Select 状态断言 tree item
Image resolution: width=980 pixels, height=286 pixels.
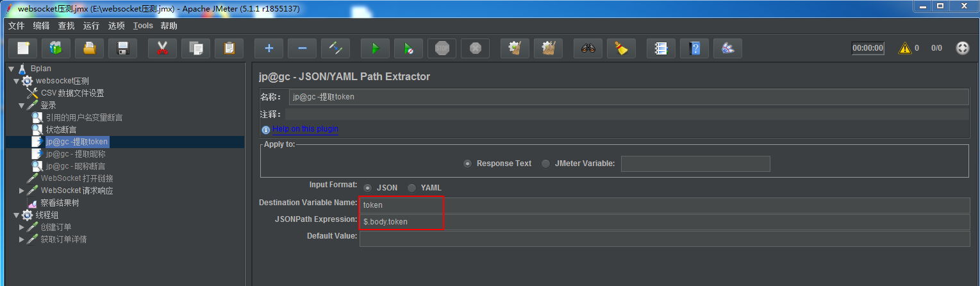point(62,130)
